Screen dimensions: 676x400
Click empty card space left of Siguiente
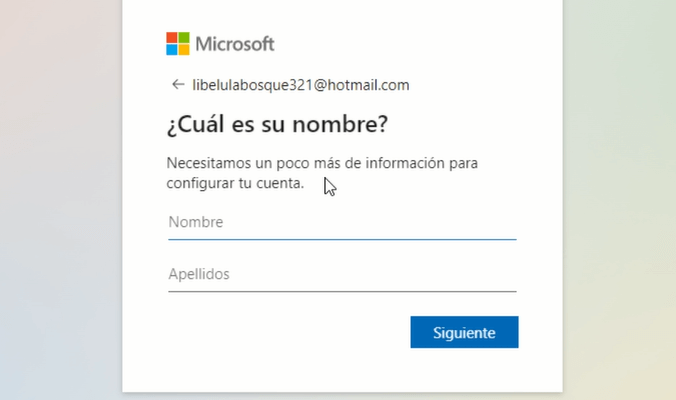(280, 332)
